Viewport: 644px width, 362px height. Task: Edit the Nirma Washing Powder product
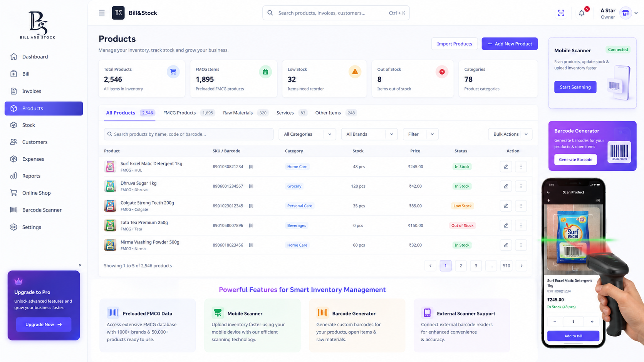pos(506,245)
